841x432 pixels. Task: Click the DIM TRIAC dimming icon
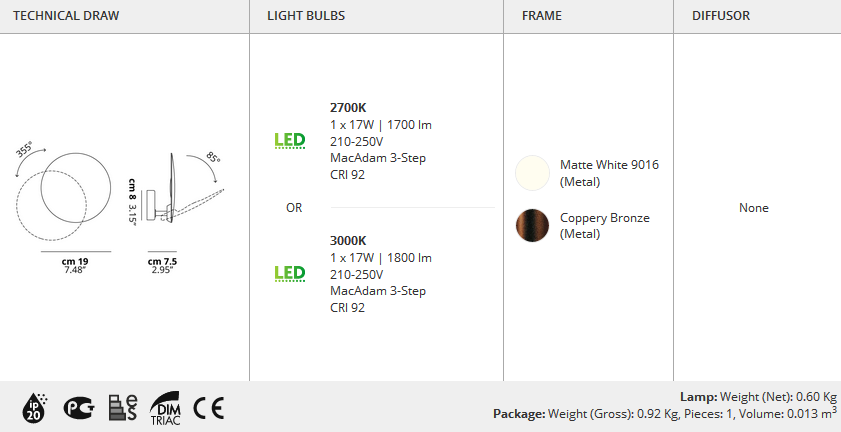coord(164,407)
